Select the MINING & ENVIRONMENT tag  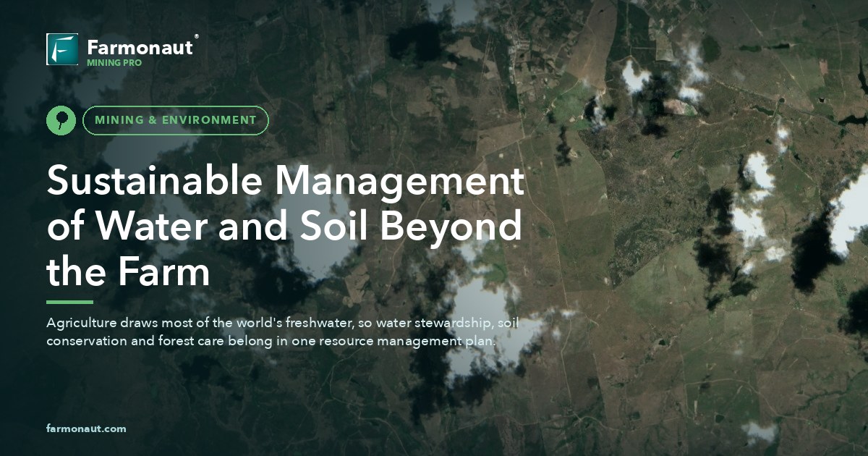pos(176,120)
